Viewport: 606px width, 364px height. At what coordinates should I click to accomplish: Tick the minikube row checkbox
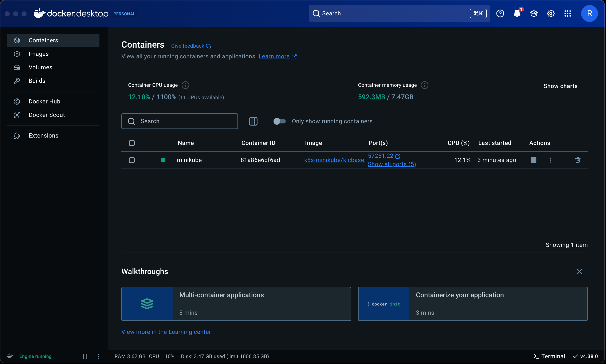[x=132, y=160]
